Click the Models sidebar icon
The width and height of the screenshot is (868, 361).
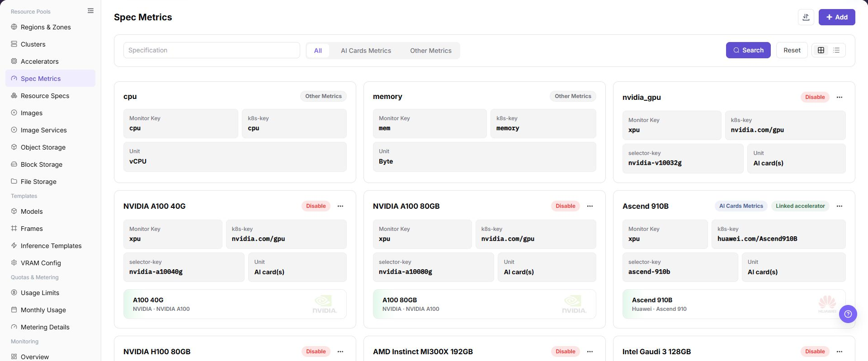(14, 211)
